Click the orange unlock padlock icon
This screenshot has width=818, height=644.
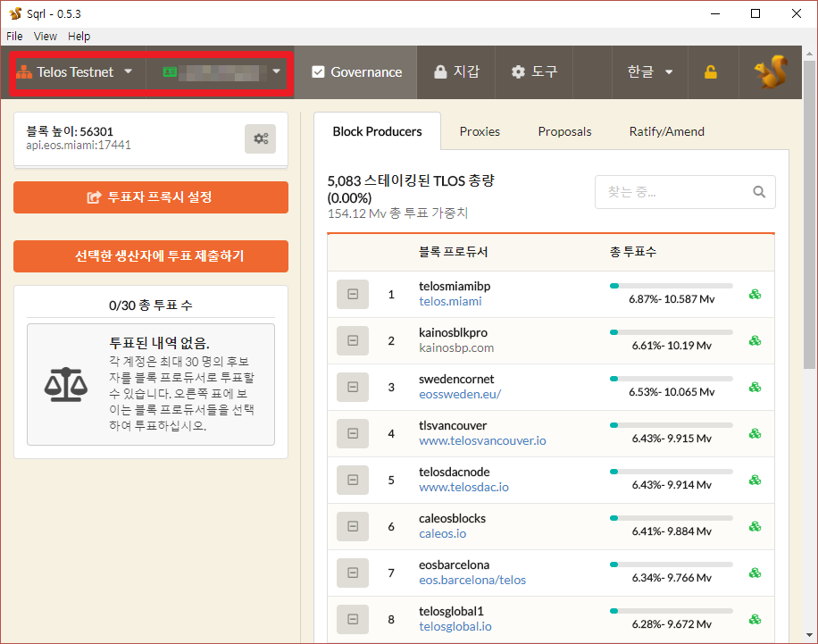pos(711,72)
